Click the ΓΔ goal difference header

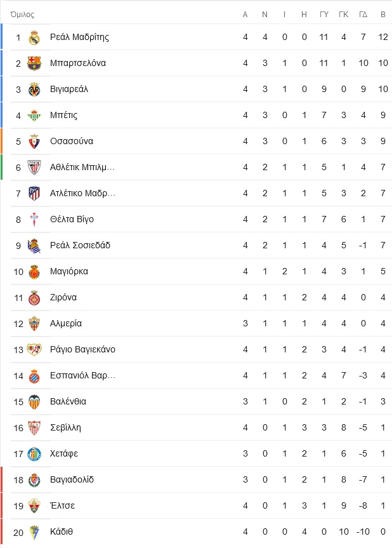[363, 15]
